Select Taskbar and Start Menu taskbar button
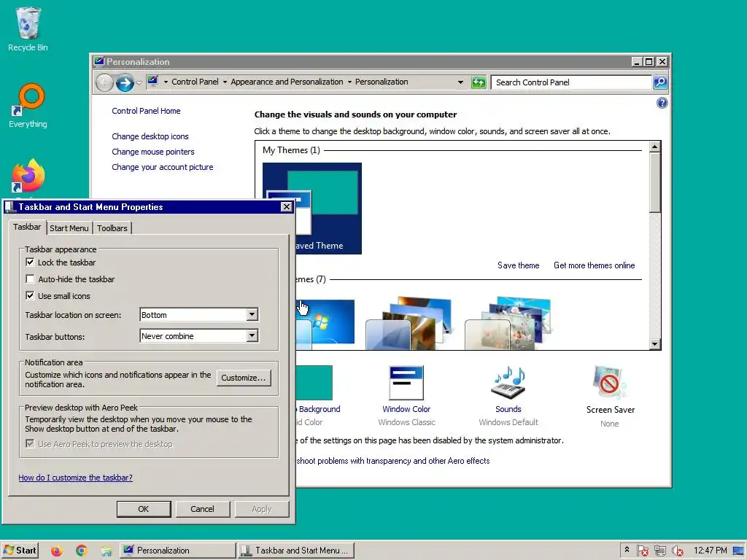This screenshot has height=560, width=747. point(296,551)
